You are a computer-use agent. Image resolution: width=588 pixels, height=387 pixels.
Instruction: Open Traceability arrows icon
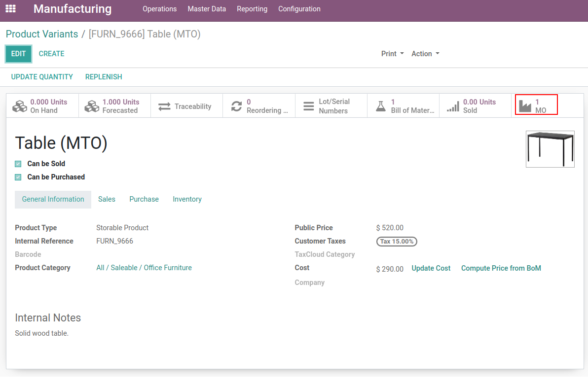coord(164,106)
